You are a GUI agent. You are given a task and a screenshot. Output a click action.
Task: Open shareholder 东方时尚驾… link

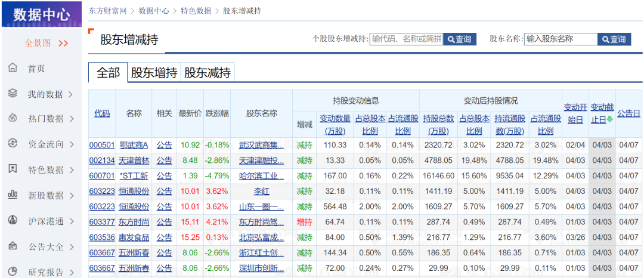262,222
